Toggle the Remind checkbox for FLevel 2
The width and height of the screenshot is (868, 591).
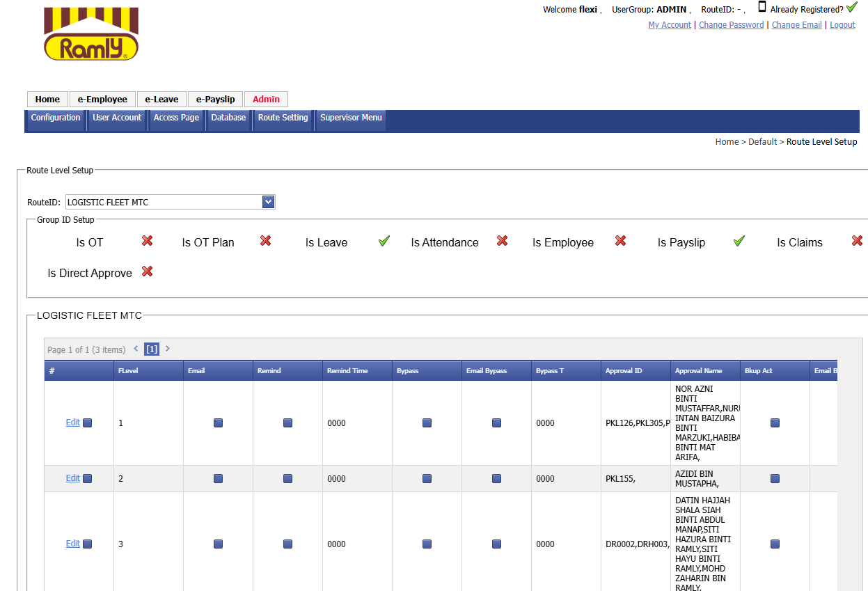coord(288,478)
